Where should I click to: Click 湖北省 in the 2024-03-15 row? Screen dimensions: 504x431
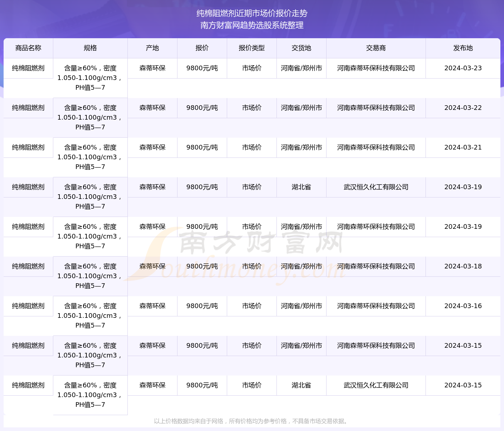tap(301, 385)
